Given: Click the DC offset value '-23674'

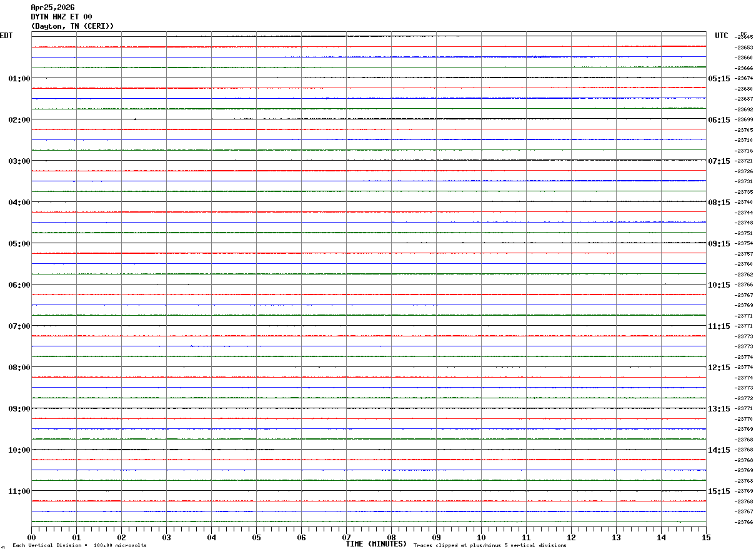Looking at the screenshot, I should (x=744, y=78).
